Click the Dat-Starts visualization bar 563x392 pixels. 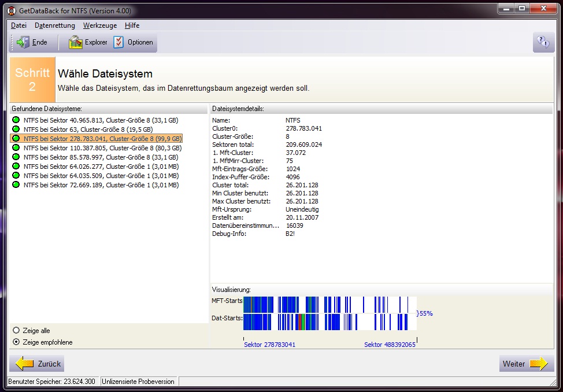[330, 322]
